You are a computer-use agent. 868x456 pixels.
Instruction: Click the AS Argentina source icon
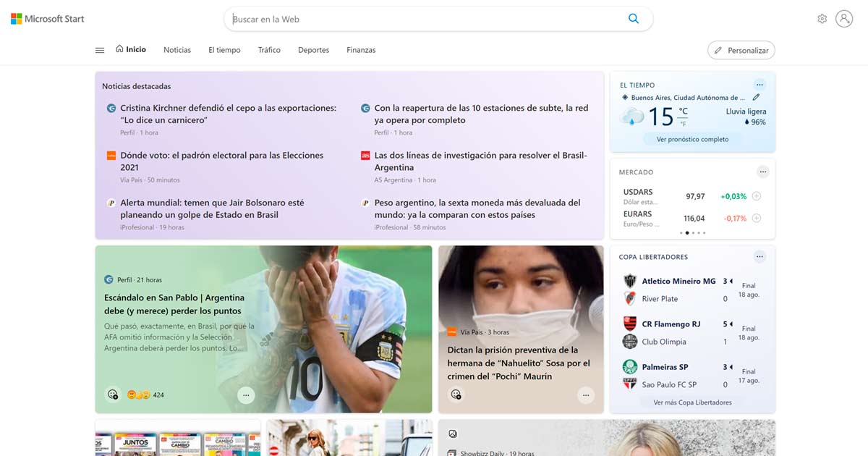tap(366, 156)
